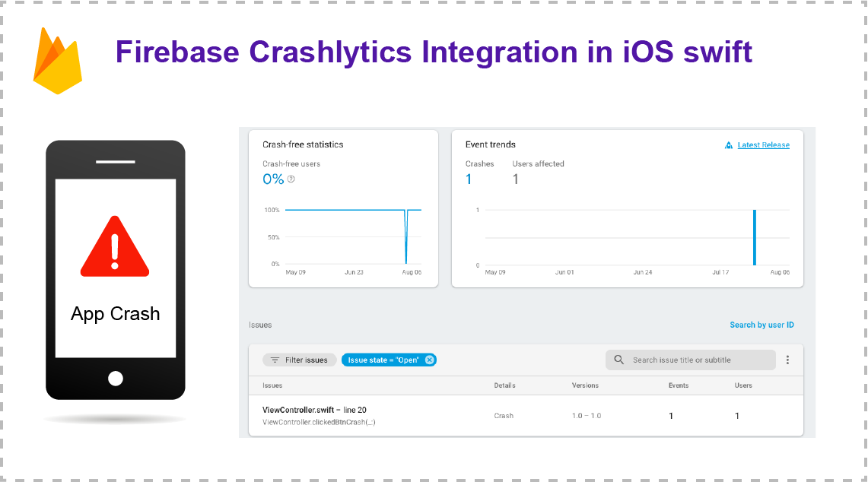Open the crash-free users help icon

pyautogui.click(x=291, y=179)
